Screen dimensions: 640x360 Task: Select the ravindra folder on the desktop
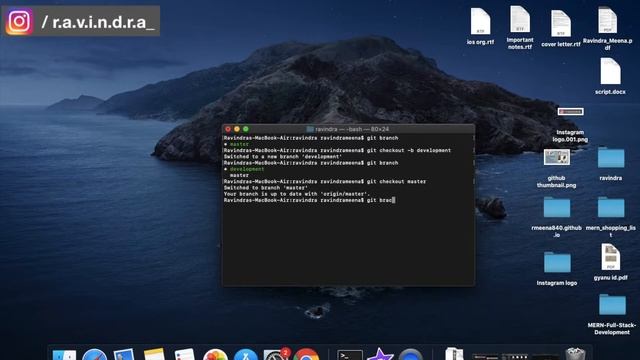(611, 164)
